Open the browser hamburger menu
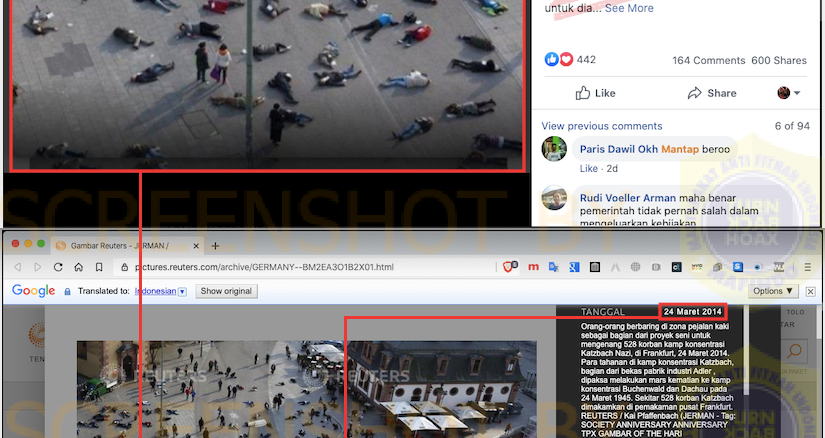Screen dimensions: 825x438 tap(808, 267)
